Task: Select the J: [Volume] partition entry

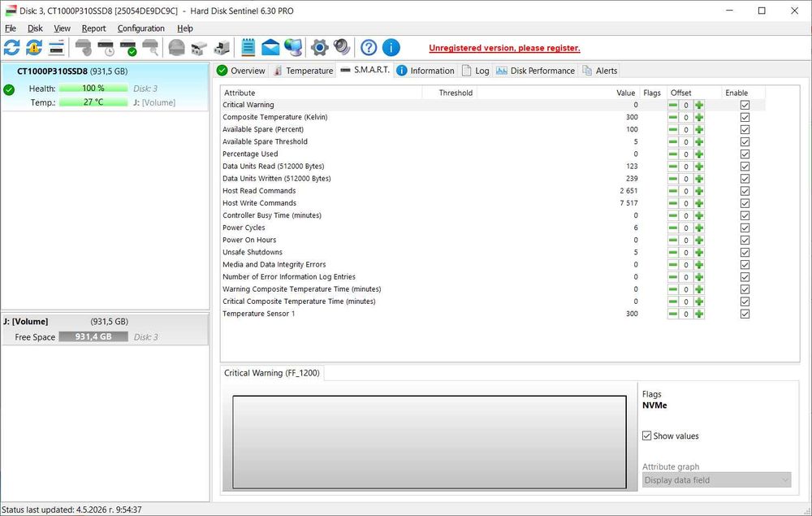Action: (x=105, y=329)
